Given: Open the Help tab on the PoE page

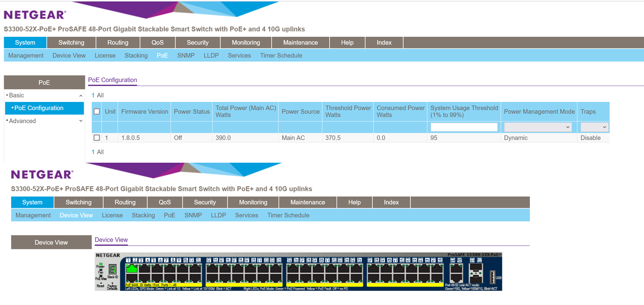Looking at the screenshot, I should (347, 43).
